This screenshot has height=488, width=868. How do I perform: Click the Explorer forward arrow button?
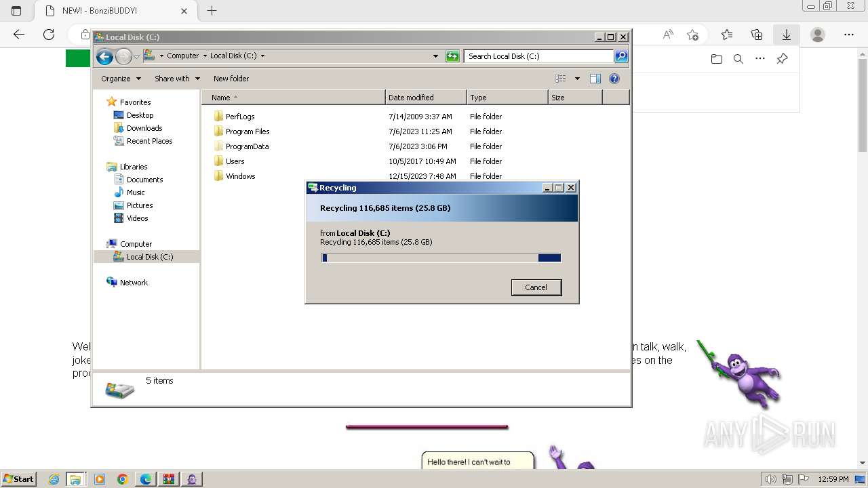point(123,57)
